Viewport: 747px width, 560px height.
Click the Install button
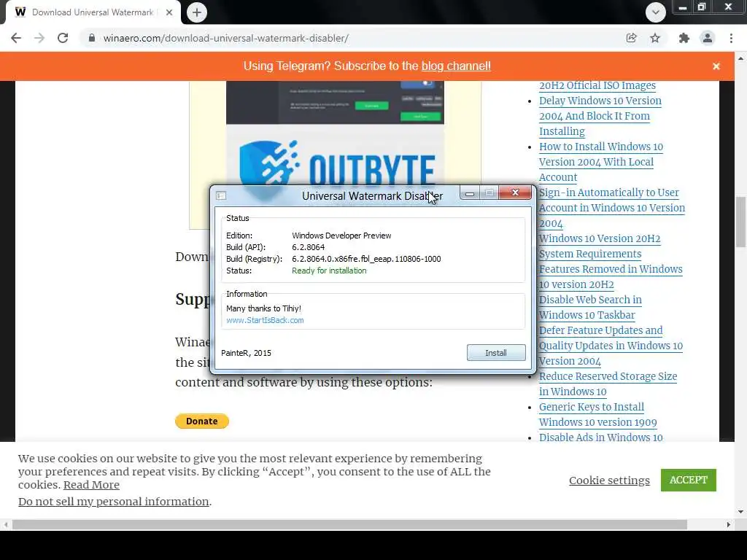click(x=496, y=353)
